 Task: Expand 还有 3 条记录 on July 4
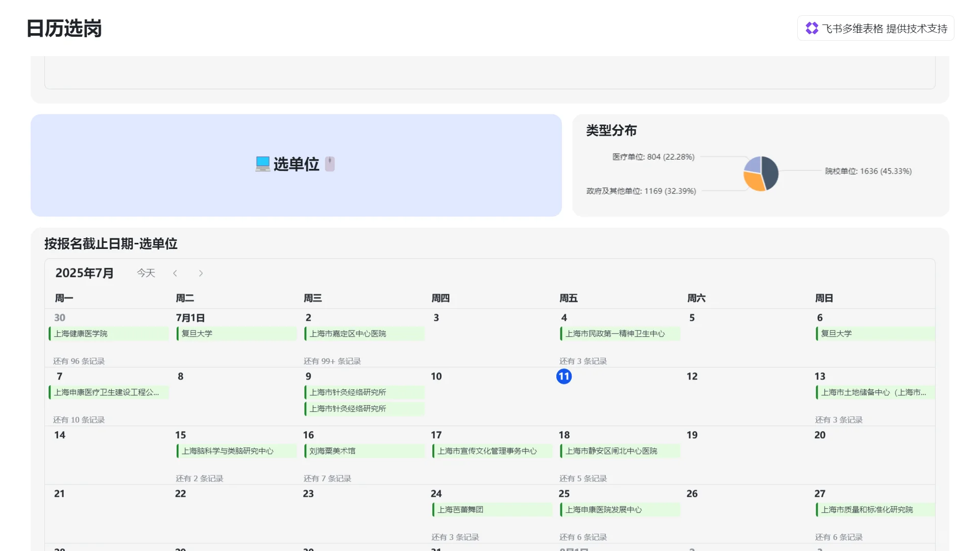point(583,361)
